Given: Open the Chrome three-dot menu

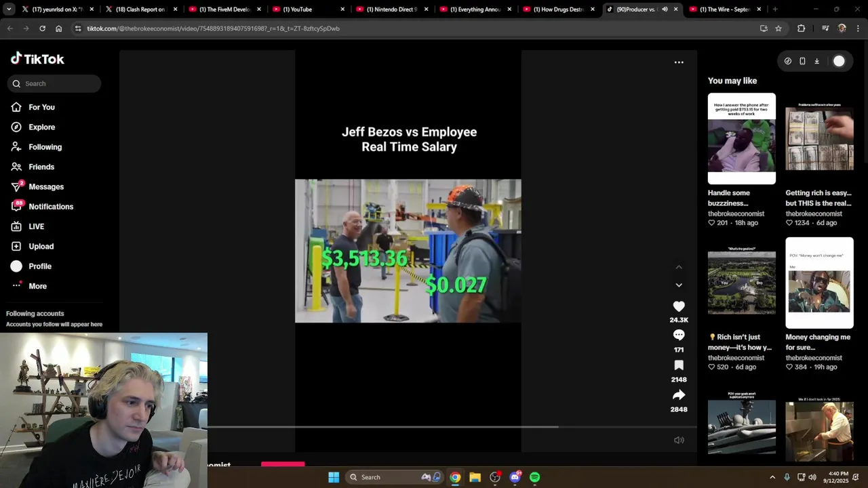Looking at the screenshot, I should pyautogui.click(x=859, y=28).
